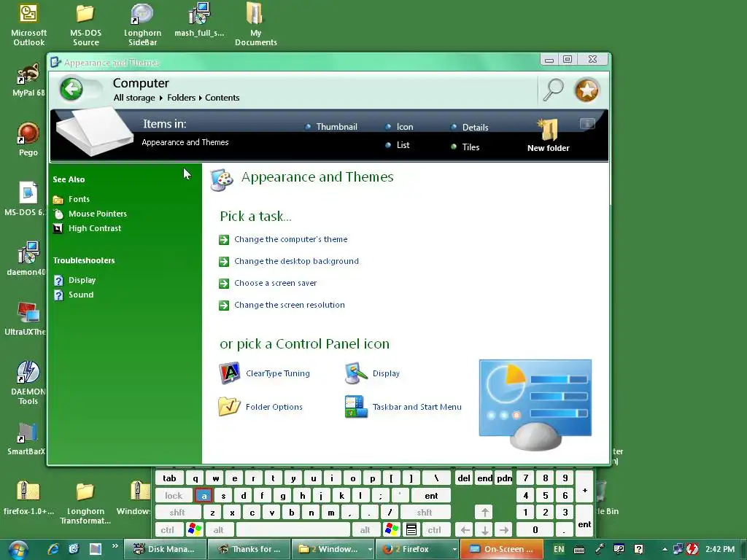Image resolution: width=747 pixels, height=560 pixels.
Task: Open the Display troubleshooter
Action: pos(75,280)
